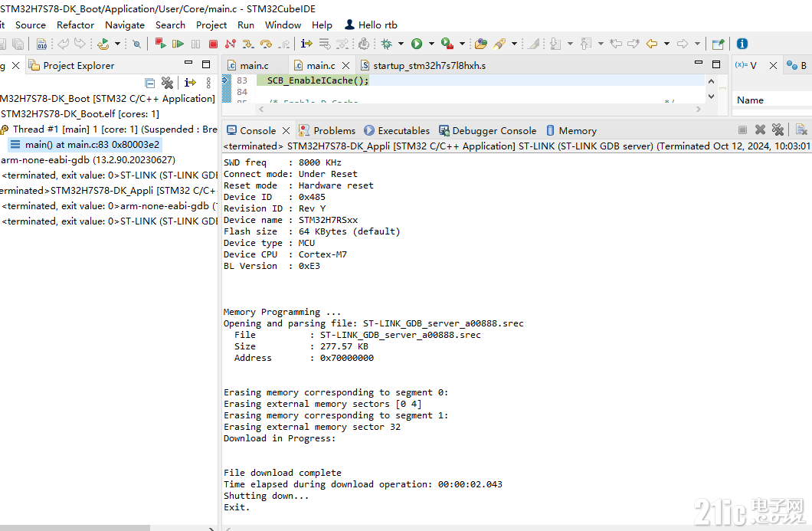812x531 pixels.
Task: Open the Run menu
Action: point(246,25)
